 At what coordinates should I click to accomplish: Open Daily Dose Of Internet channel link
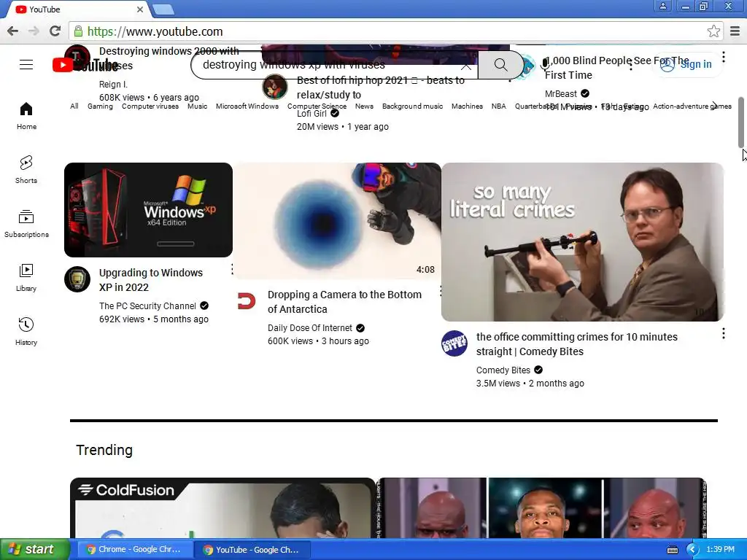tap(309, 327)
